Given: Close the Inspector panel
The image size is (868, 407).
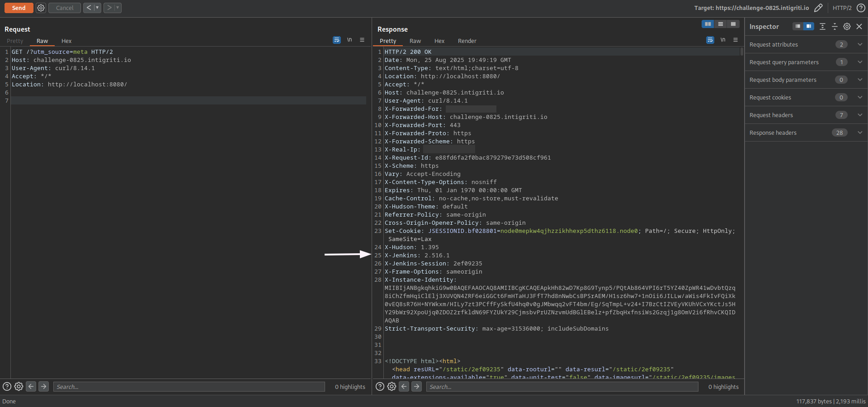Looking at the screenshot, I should click(859, 26).
